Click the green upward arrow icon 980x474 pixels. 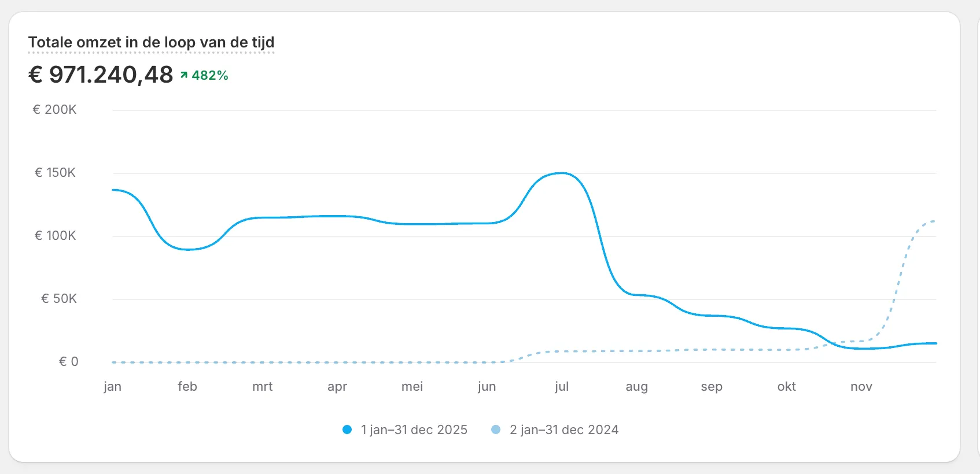pos(184,75)
